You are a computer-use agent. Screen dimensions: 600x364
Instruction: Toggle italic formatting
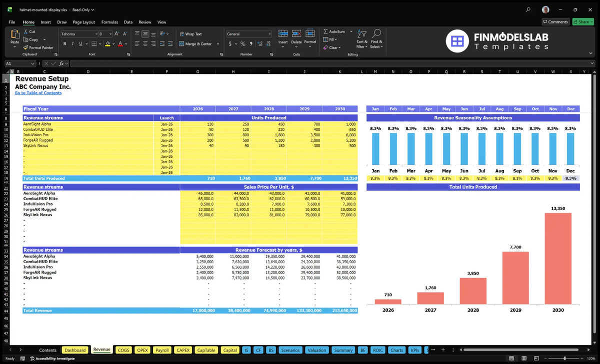73,44
